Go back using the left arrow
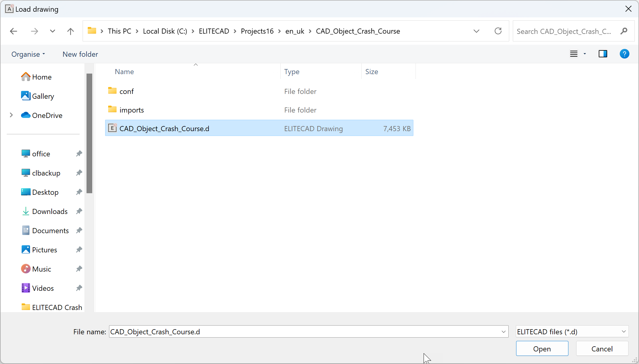The width and height of the screenshot is (639, 364). 14,31
